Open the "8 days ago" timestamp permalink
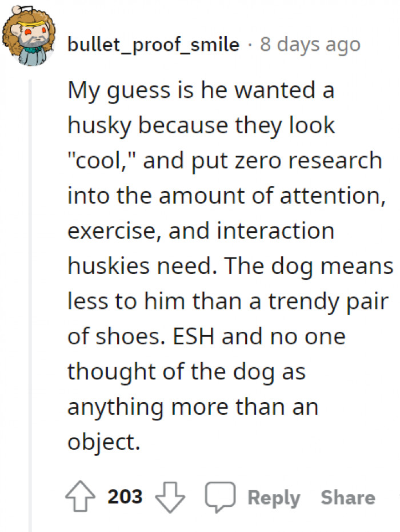 [310, 45]
